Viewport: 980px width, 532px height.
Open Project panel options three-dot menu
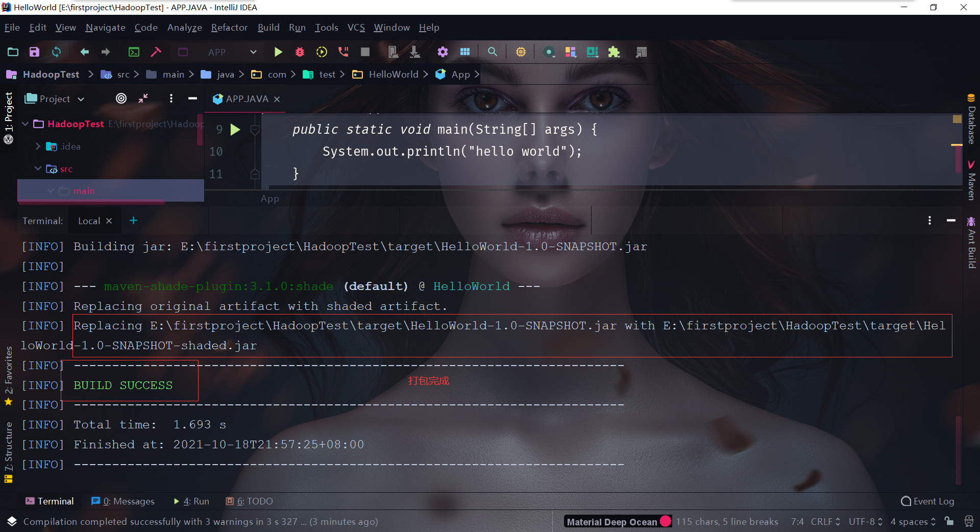171,99
